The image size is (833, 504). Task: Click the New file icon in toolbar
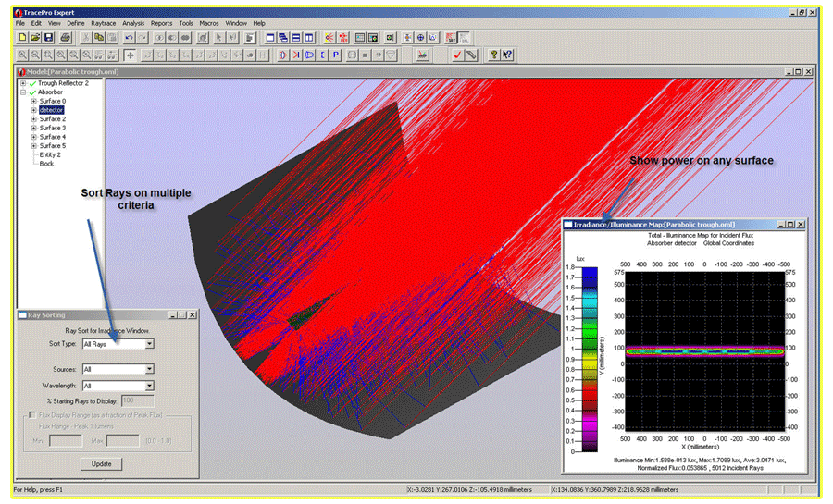[23, 38]
